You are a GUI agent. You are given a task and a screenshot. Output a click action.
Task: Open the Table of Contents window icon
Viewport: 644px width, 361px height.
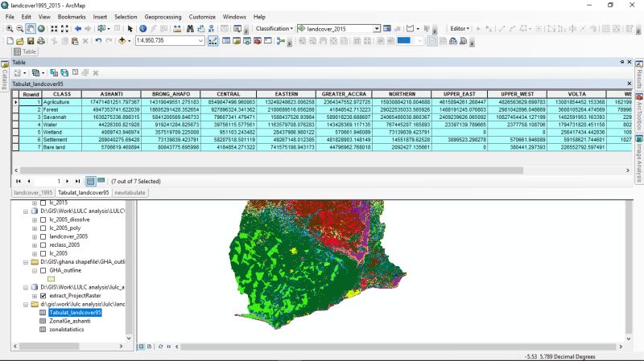(226, 41)
